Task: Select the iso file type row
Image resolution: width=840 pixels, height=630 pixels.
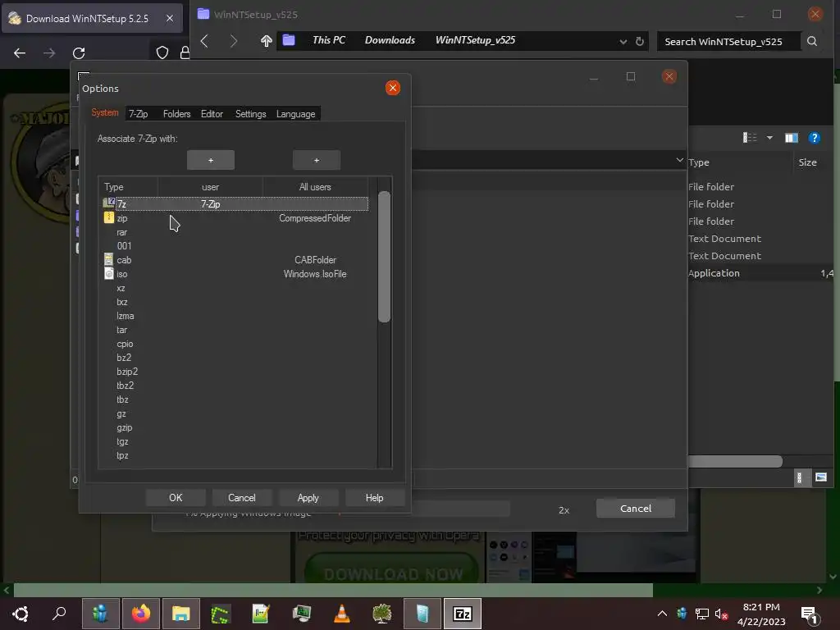Action: [235, 274]
